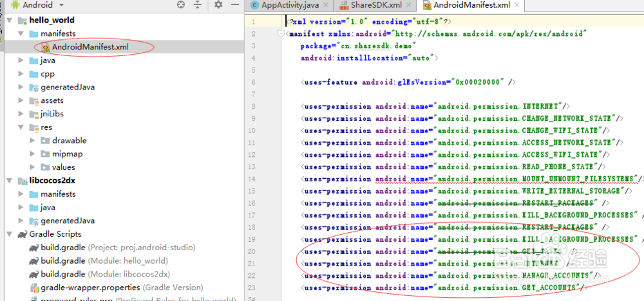
Task: Select the jniLibs folder
Action: click(52, 114)
